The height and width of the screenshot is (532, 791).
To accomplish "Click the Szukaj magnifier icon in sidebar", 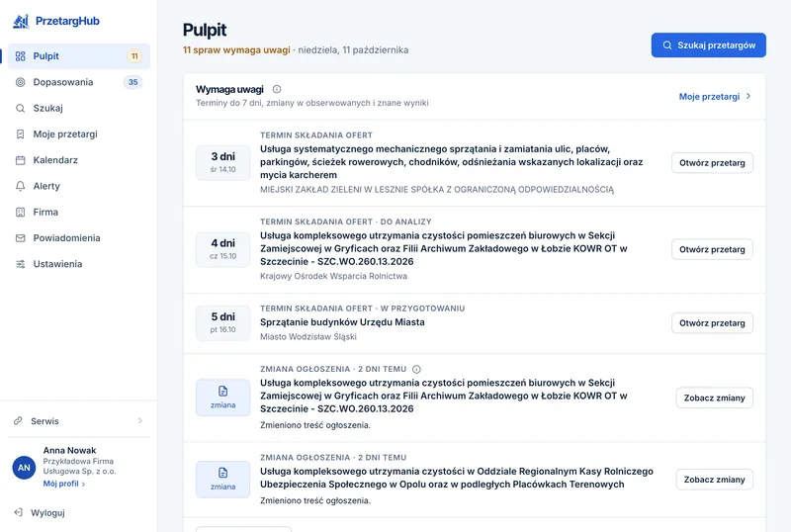I will click(x=20, y=108).
